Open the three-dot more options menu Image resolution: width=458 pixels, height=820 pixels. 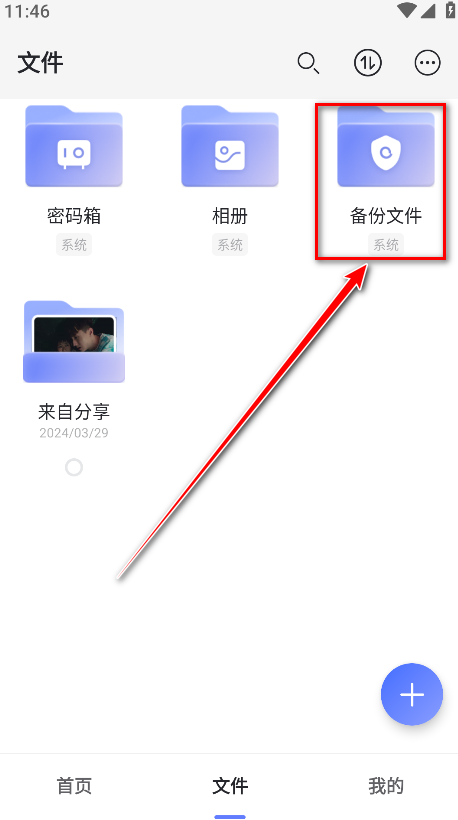pyautogui.click(x=428, y=63)
